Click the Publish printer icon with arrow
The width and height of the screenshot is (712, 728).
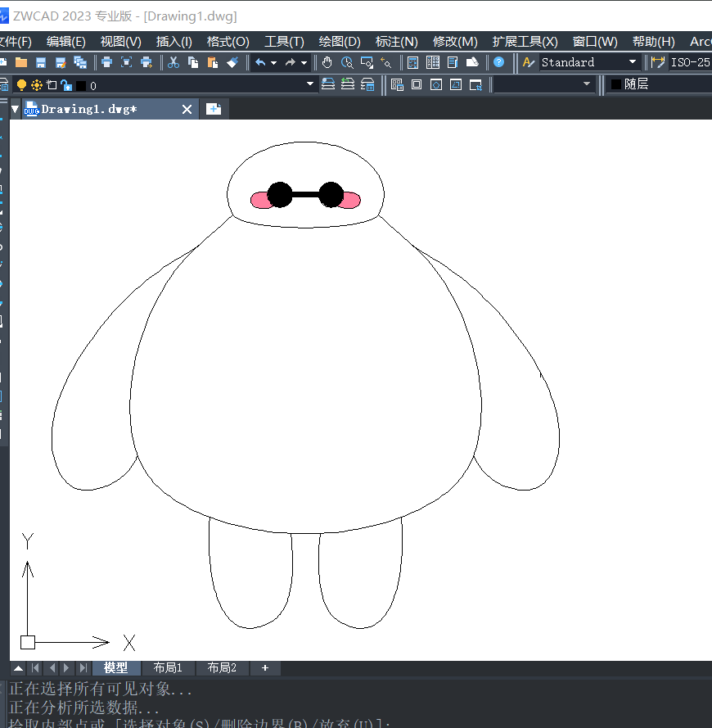(146, 62)
